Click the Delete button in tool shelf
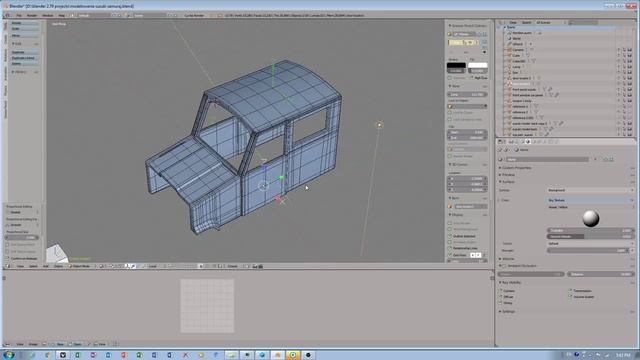Screen dimensions: 640x360 click(x=24, y=64)
